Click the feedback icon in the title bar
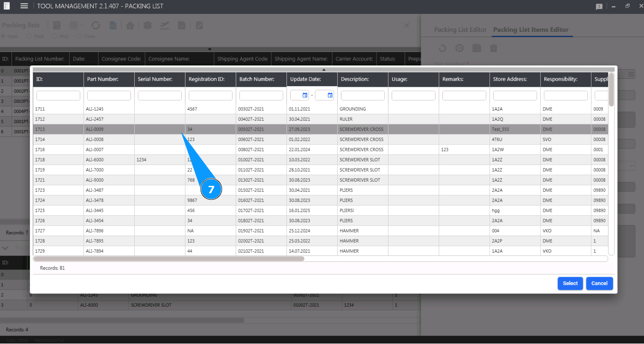644x344 pixels. (599, 6)
